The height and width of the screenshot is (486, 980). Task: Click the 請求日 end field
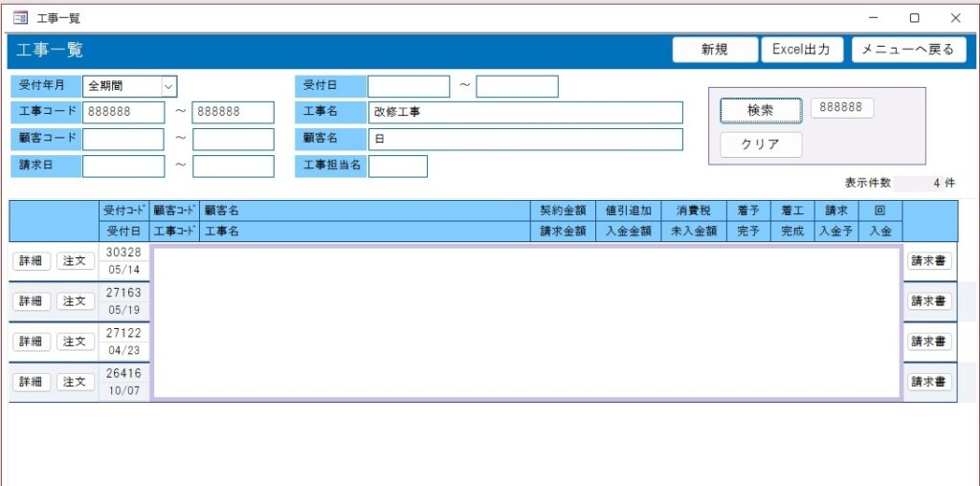[x=234, y=166]
